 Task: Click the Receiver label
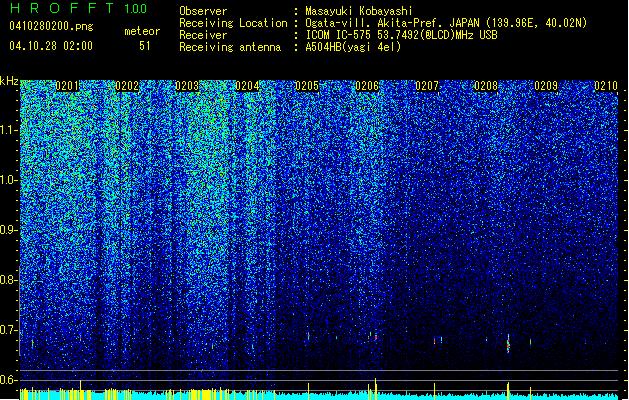click(x=203, y=35)
